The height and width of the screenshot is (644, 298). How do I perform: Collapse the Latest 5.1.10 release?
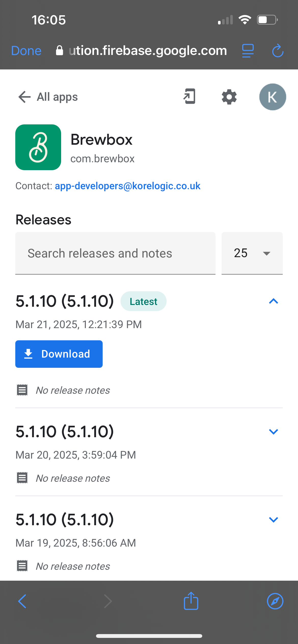[x=273, y=301]
